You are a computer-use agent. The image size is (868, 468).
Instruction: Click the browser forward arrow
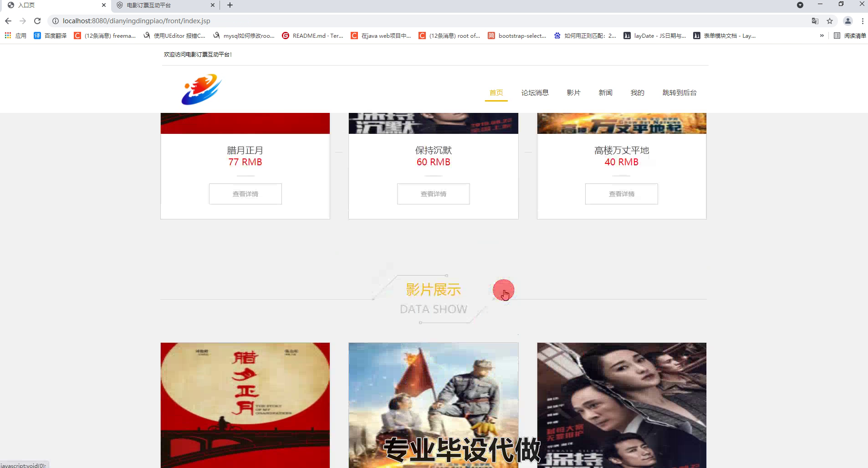tap(23, 21)
